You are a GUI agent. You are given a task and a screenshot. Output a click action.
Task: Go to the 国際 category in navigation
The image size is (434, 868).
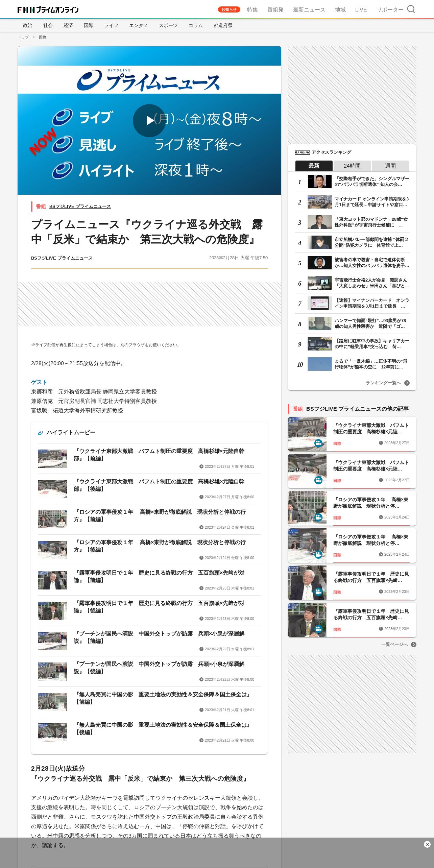tap(89, 25)
